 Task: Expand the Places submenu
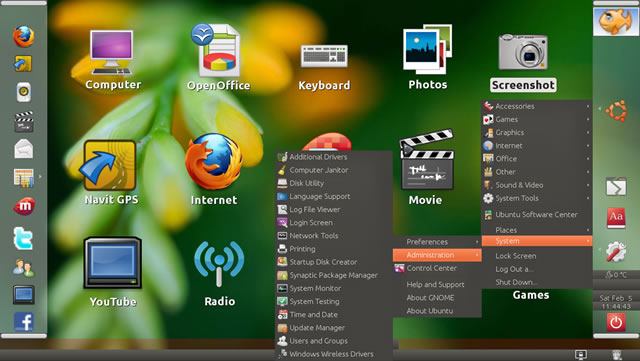(537, 230)
